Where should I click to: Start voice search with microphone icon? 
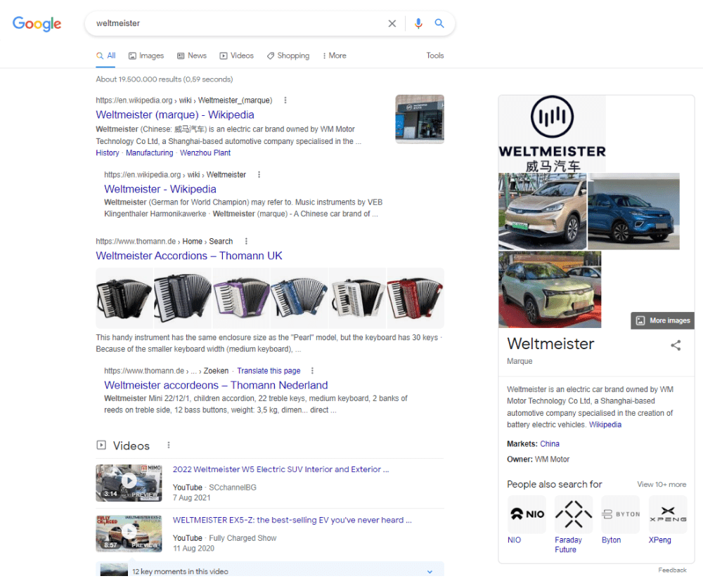pos(418,24)
